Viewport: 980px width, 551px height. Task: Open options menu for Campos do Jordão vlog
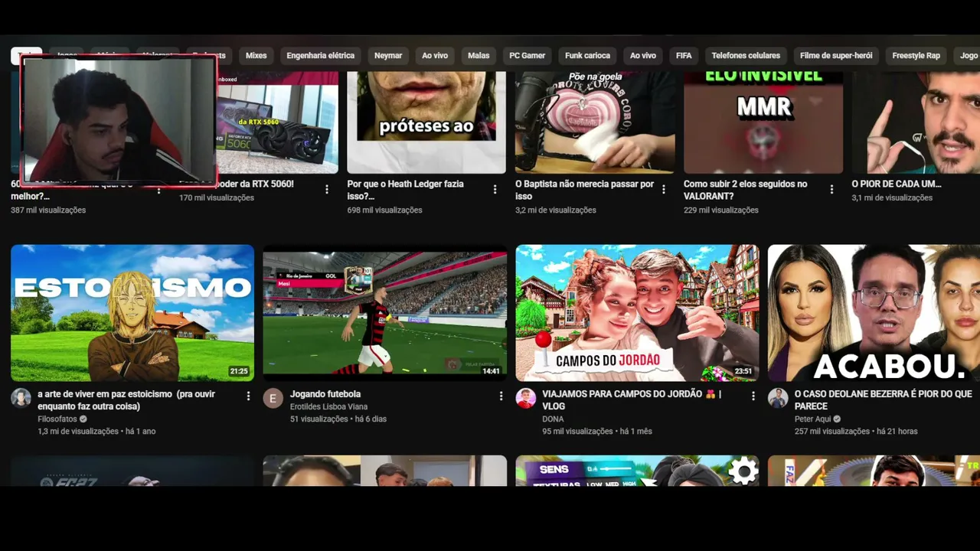click(x=753, y=396)
